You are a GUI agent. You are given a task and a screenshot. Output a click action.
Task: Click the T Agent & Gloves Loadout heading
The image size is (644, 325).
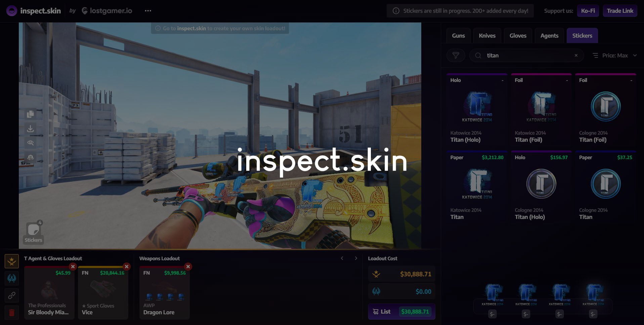pyautogui.click(x=53, y=259)
